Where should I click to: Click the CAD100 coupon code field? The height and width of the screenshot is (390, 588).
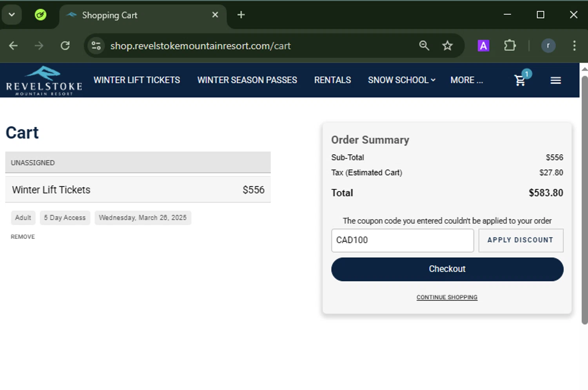403,240
